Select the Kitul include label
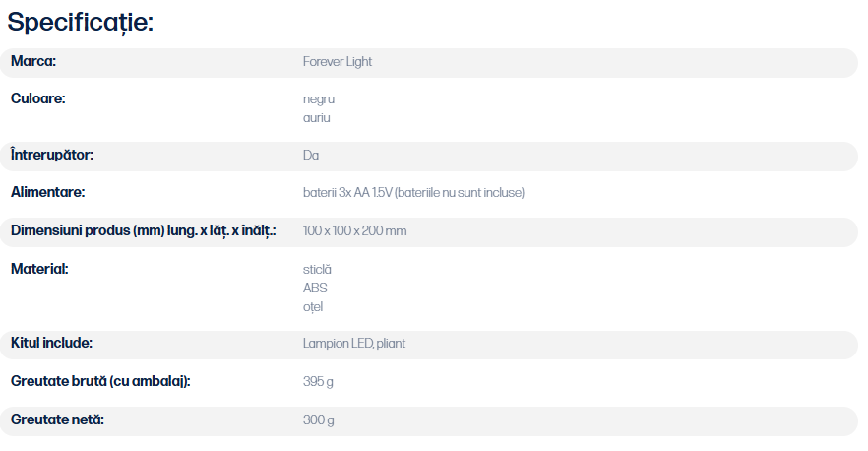 coord(51,343)
